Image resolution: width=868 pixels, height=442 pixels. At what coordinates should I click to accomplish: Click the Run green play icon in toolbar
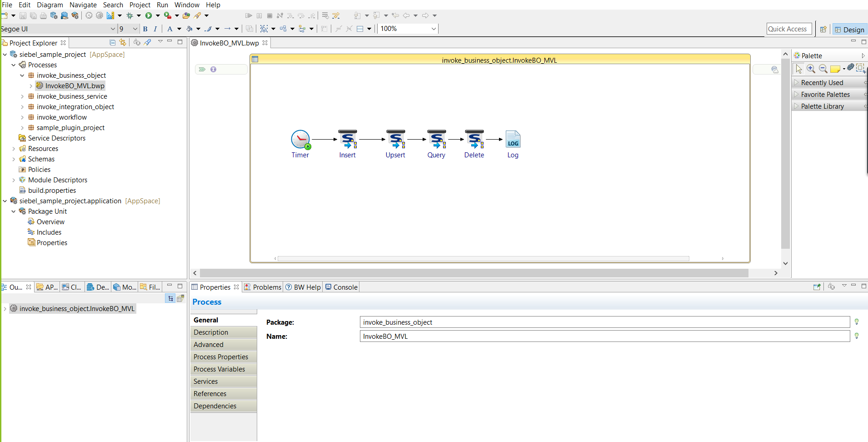point(149,15)
